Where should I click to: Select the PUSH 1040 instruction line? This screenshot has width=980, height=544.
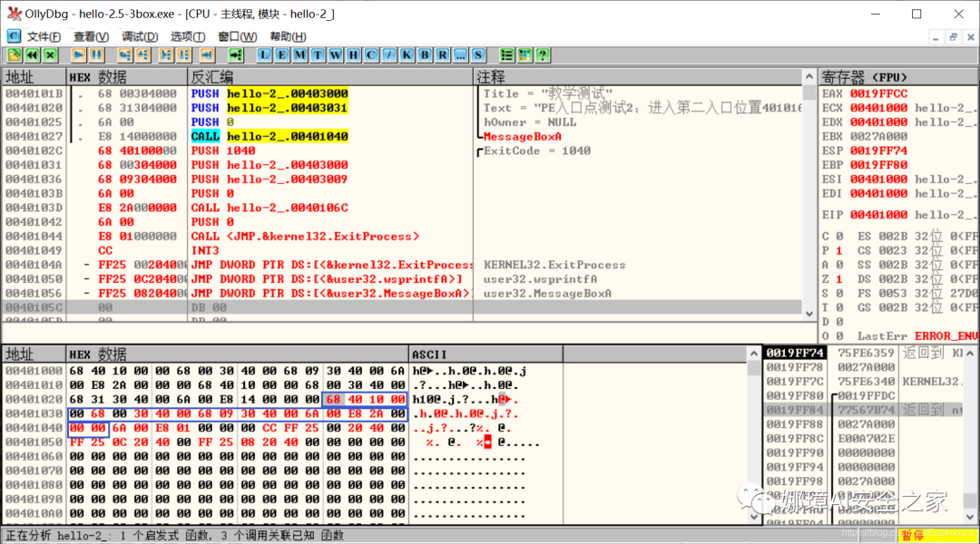pos(223,151)
